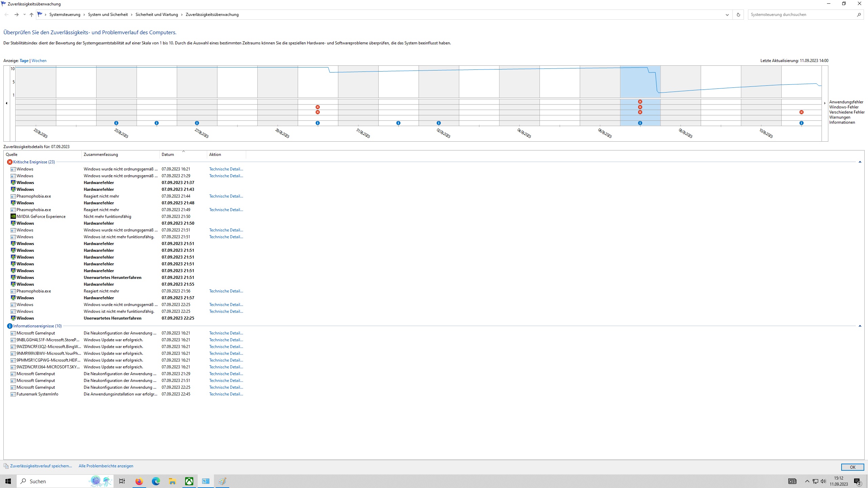Collapse the Informationsereignisse group
The image size is (868, 488).
click(860, 326)
